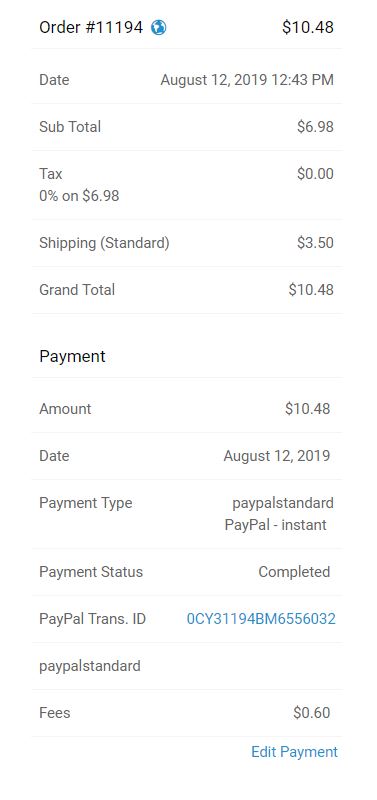The image size is (377, 800).
Task: Click the order date August 12, 2019 12:43 PM
Action: point(247,80)
